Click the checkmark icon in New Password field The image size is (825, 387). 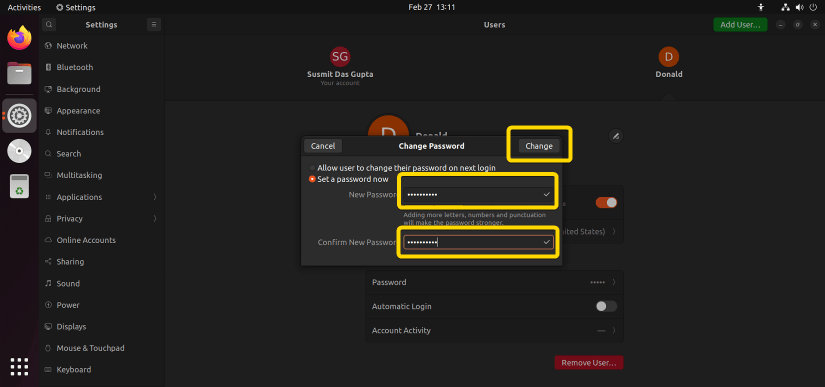pos(547,195)
